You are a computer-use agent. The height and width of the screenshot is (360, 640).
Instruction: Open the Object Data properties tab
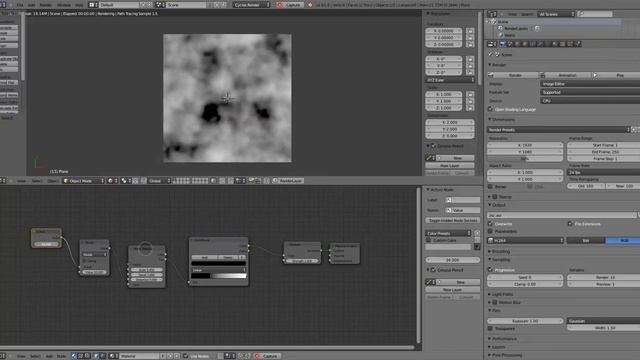coord(547,44)
